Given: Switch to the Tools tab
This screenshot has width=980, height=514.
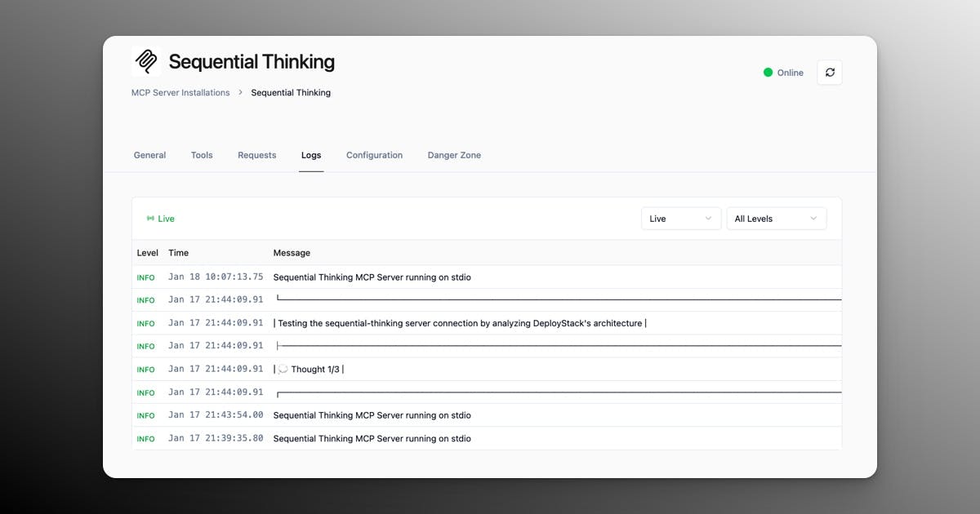Looking at the screenshot, I should [x=202, y=155].
